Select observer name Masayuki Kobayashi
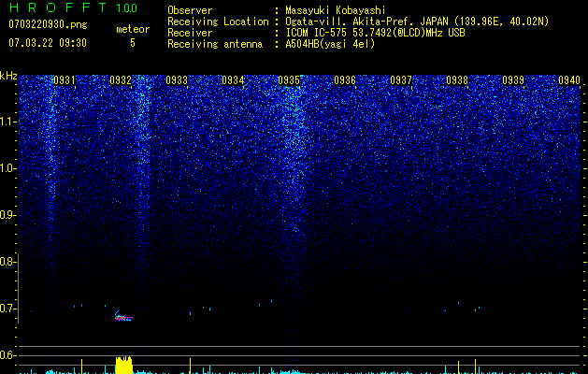The image size is (588, 374). [336, 10]
